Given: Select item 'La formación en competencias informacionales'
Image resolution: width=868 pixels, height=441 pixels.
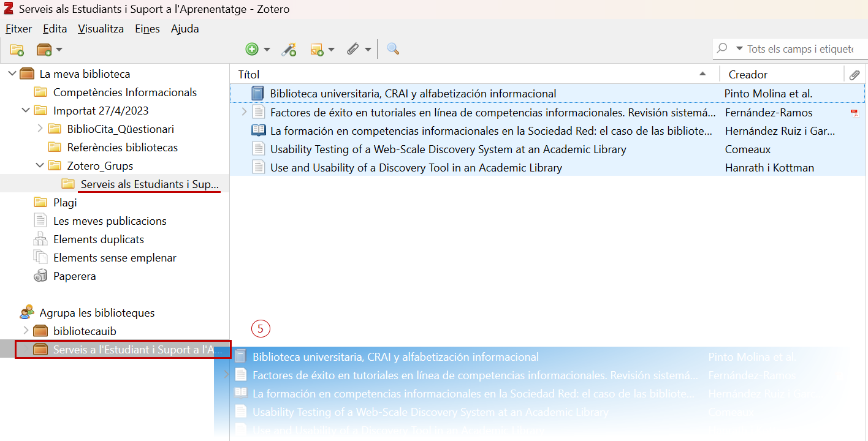Looking at the screenshot, I should pos(491,131).
